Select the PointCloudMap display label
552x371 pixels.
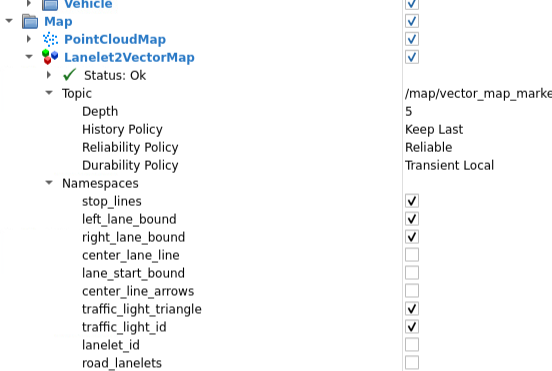click(x=115, y=39)
